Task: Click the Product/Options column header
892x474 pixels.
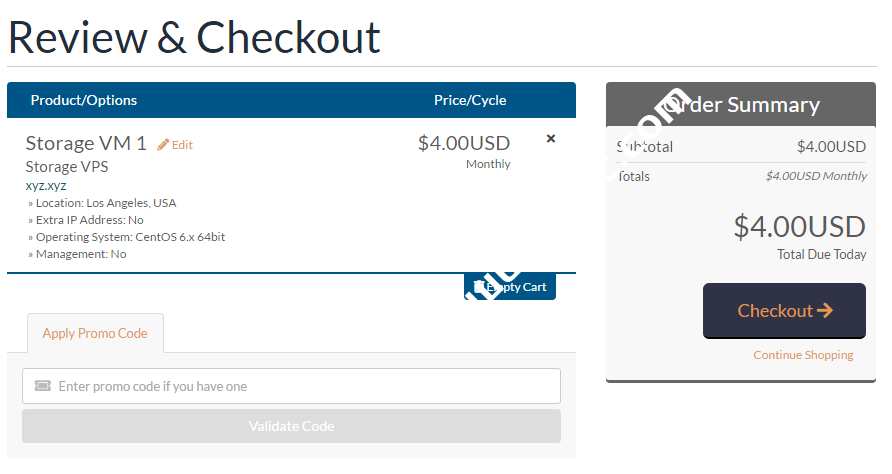Action: coord(84,100)
